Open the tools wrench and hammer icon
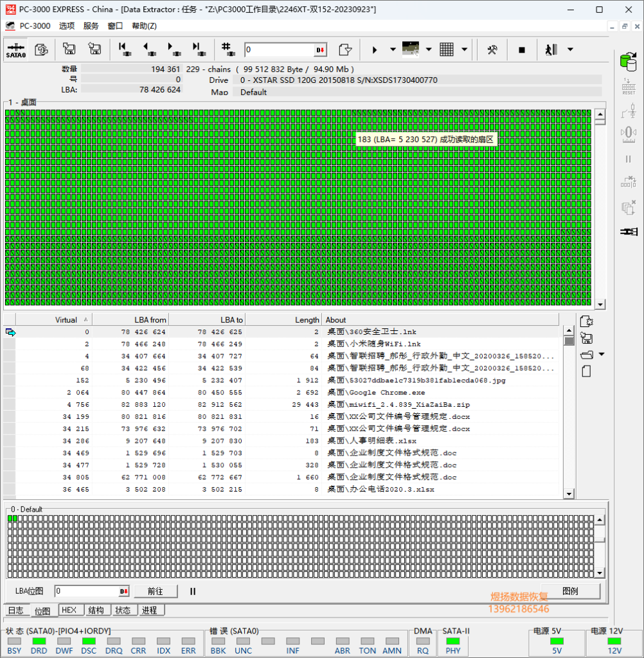Viewport: 644px width, 658px height. (492, 50)
